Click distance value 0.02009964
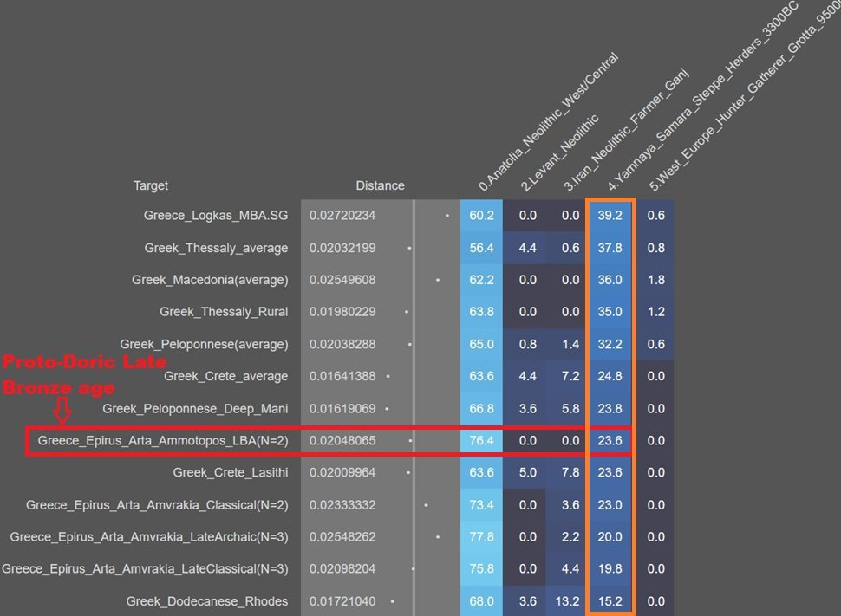The height and width of the screenshot is (616, 841). (x=342, y=473)
